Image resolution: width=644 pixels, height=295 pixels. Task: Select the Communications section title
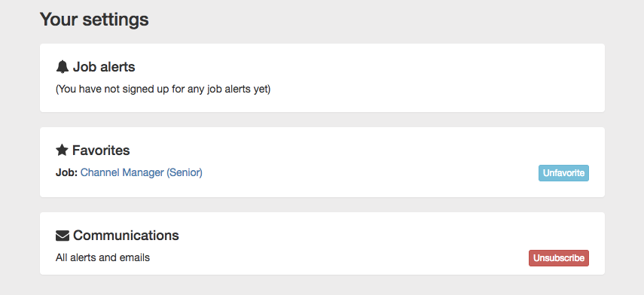point(126,236)
